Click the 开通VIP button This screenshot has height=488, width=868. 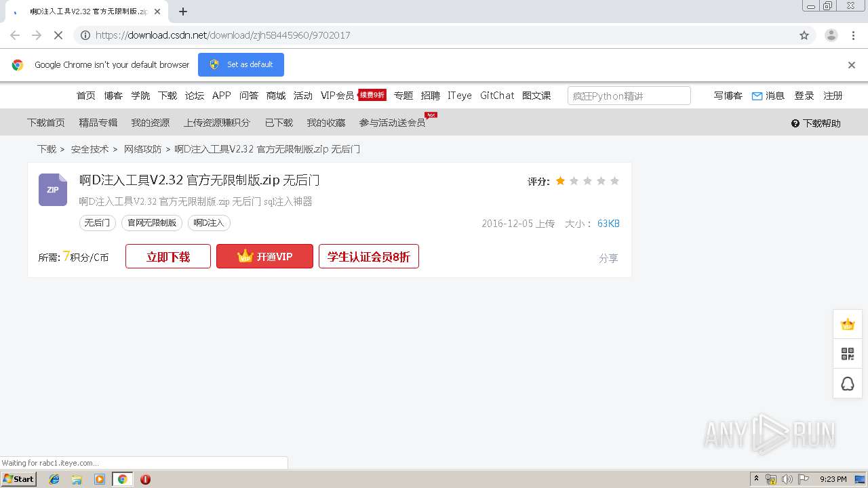pyautogui.click(x=264, y=256)
